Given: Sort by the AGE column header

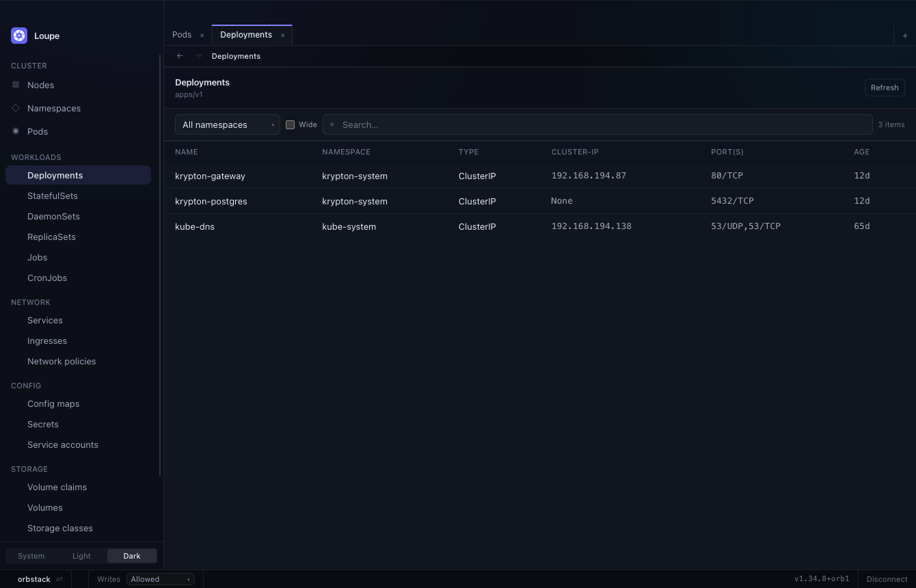Looking at the screenshot, I should pyautogui.click(x=861, y=152).
